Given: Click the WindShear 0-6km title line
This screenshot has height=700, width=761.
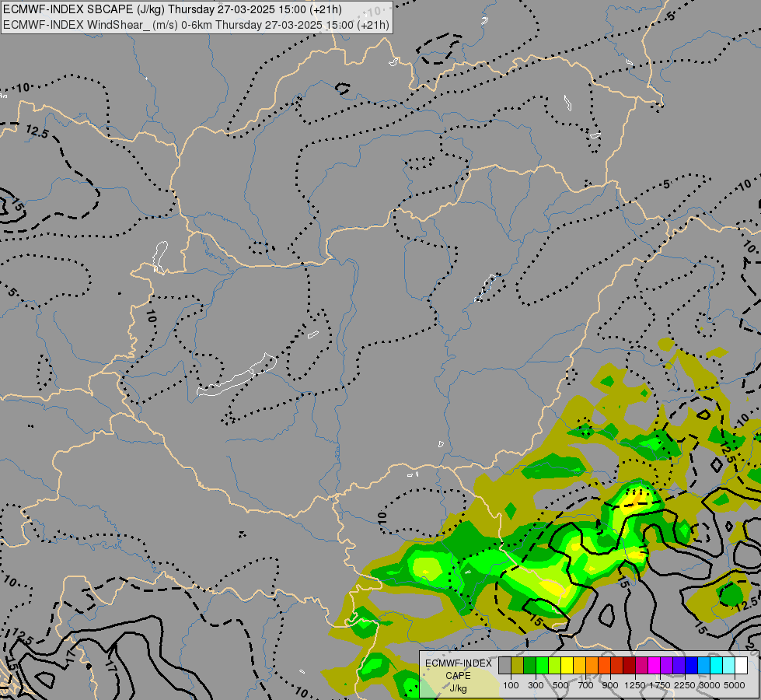Looking at the screenshot, I should pos(196,24).
